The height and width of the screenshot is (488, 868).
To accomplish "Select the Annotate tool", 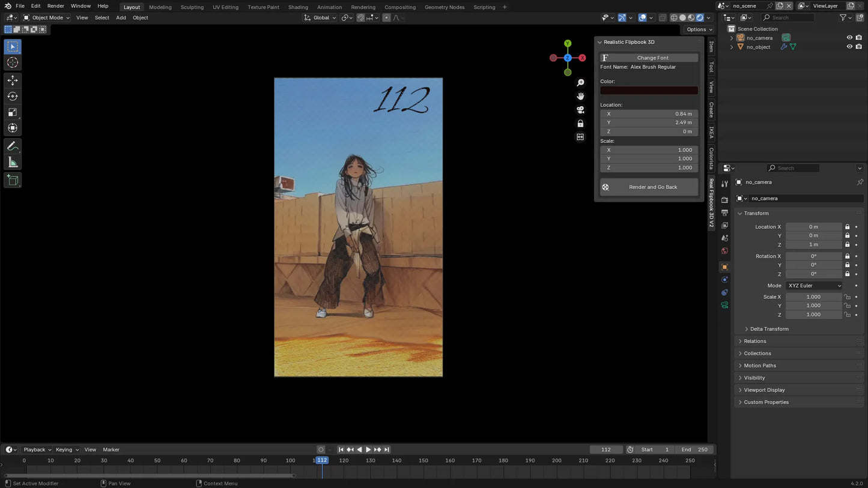I will (x=13, y=146).
